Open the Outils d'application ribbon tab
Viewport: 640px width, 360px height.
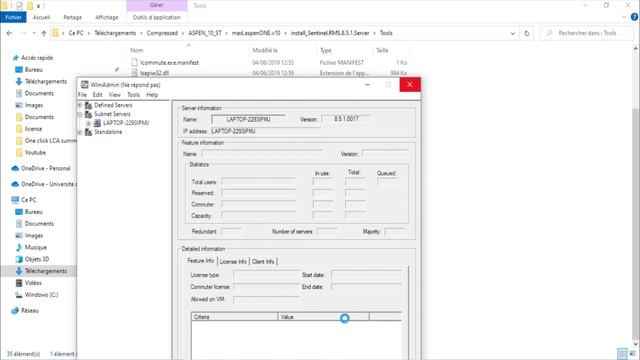pos(156,17)
